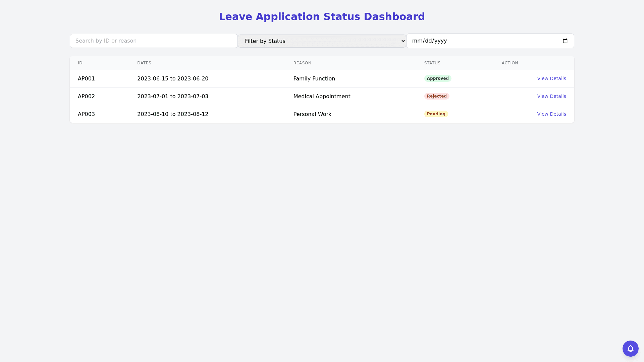This screenshot has width=644, height=362.
Task: Click the Pending status badge
Action: click(x=436, y=114)
